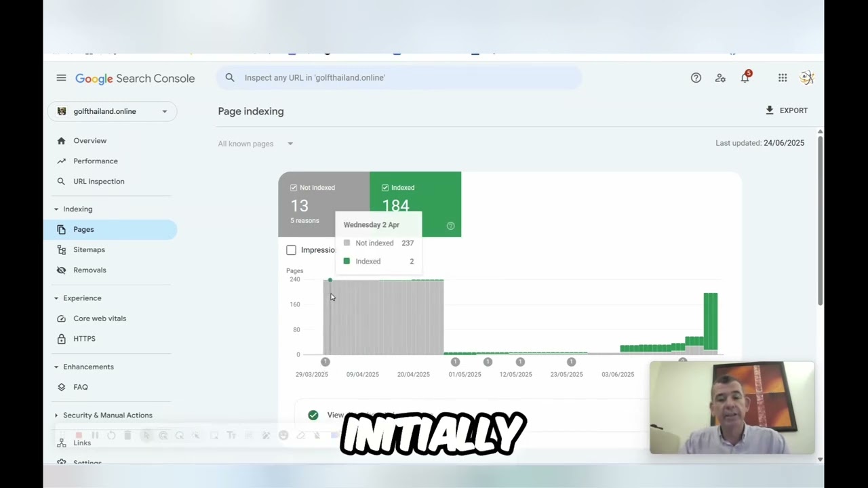The width and height of the screenshot is (868, 488).
Task: Click chart annotation marker near 01/05/2025
Action: click(x=455, y=362)
